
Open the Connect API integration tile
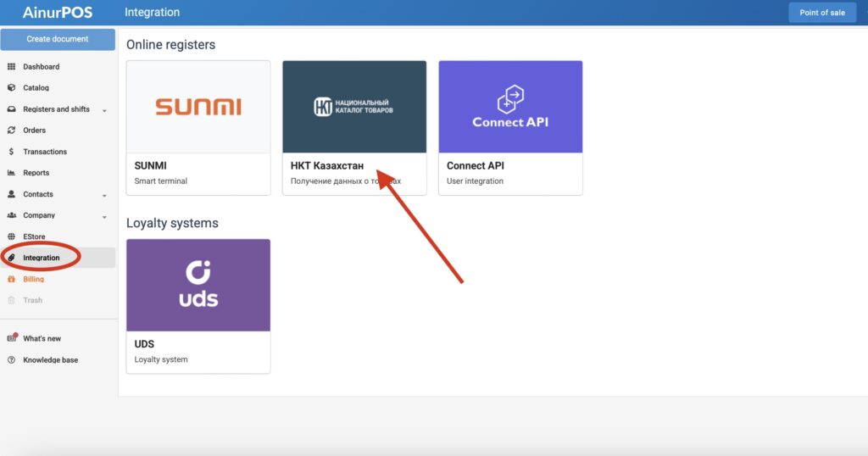click(510, 127)
